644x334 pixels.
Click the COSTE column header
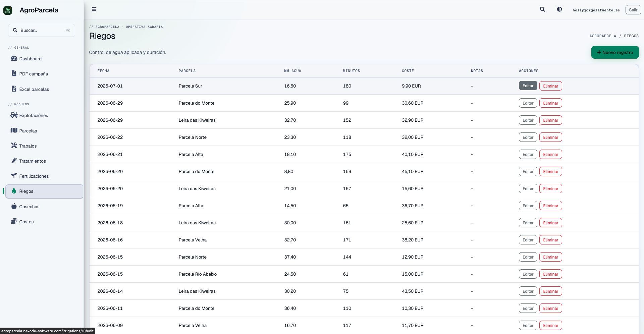tap(408, 71)
